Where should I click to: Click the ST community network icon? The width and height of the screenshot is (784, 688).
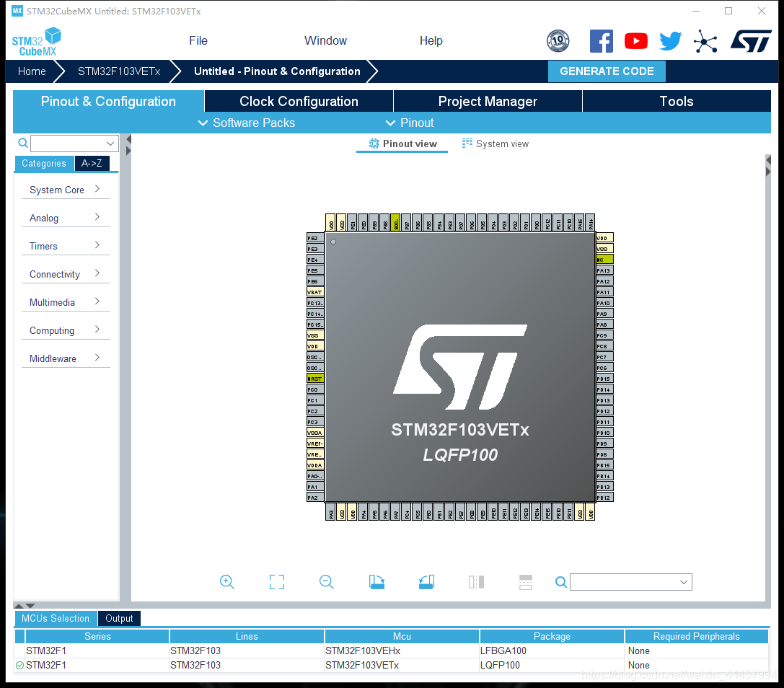(705, 41)
